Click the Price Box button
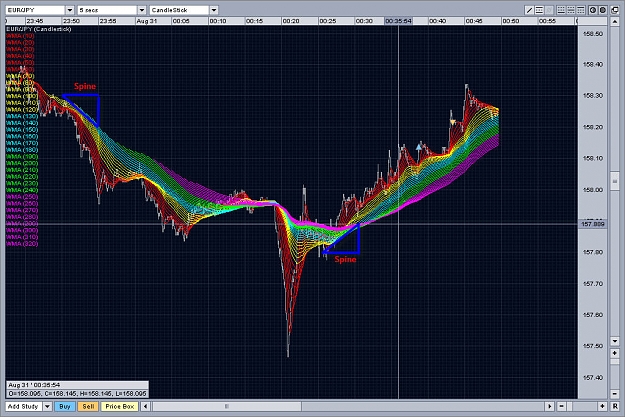The height and width of the screenshot is (417, 625). point(120,406)
